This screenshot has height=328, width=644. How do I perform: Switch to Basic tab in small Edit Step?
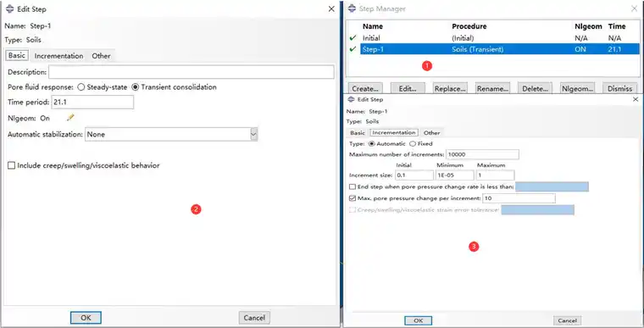[358, 133]
